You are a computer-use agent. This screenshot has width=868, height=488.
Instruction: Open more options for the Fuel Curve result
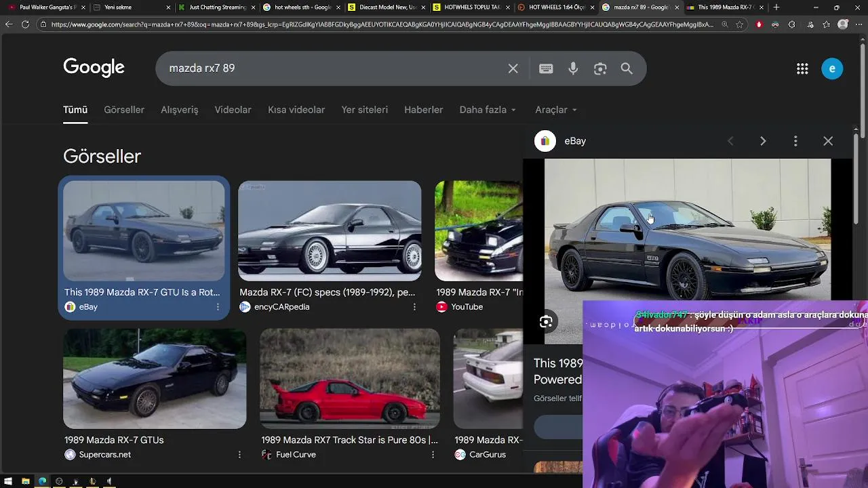433,455
